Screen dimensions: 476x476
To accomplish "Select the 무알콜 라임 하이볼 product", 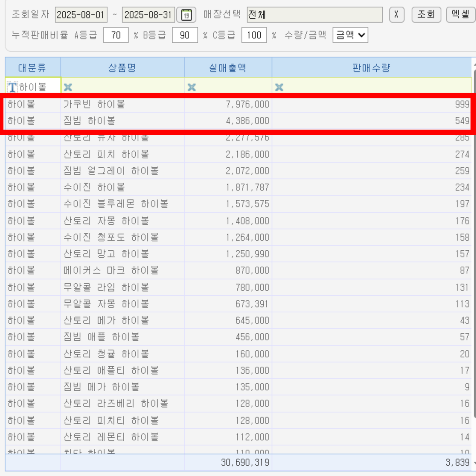I will (106, 287).
